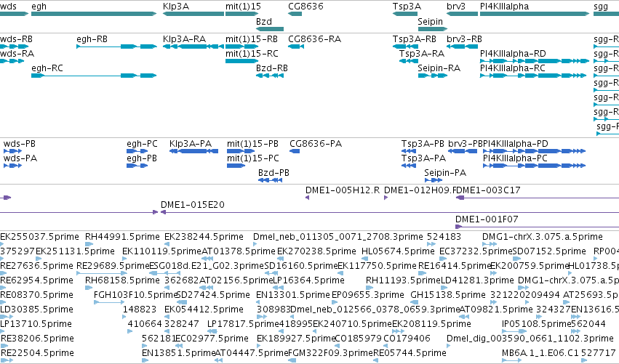Click EST GH15138.5prime
Image resolution: width=619 pixels, height=364 pixels.
tap(447, 295)
